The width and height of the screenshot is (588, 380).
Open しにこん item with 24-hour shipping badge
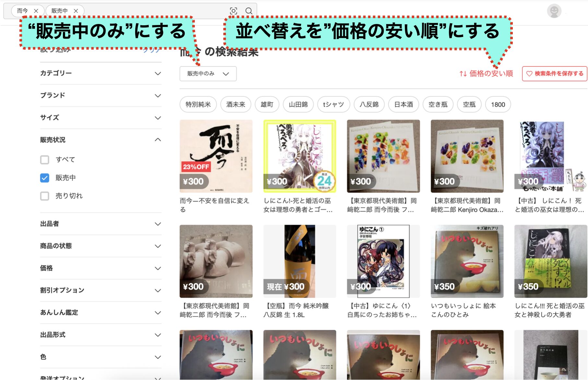300,156
